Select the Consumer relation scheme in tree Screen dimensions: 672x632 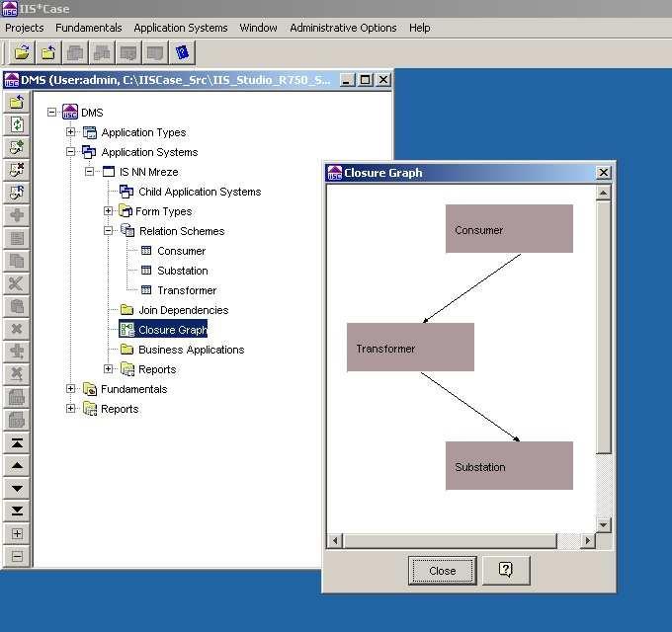[x=181, y=251]
